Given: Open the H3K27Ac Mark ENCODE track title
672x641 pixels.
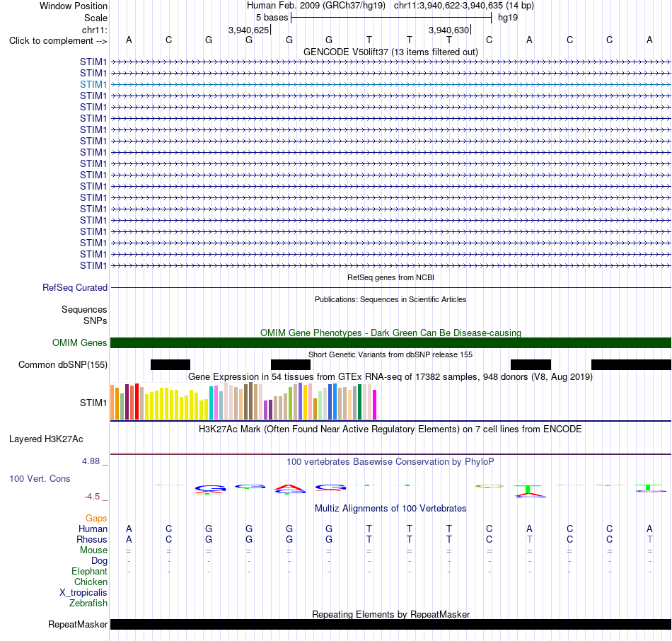Looking at the screenshot, I should coord(390,429).
